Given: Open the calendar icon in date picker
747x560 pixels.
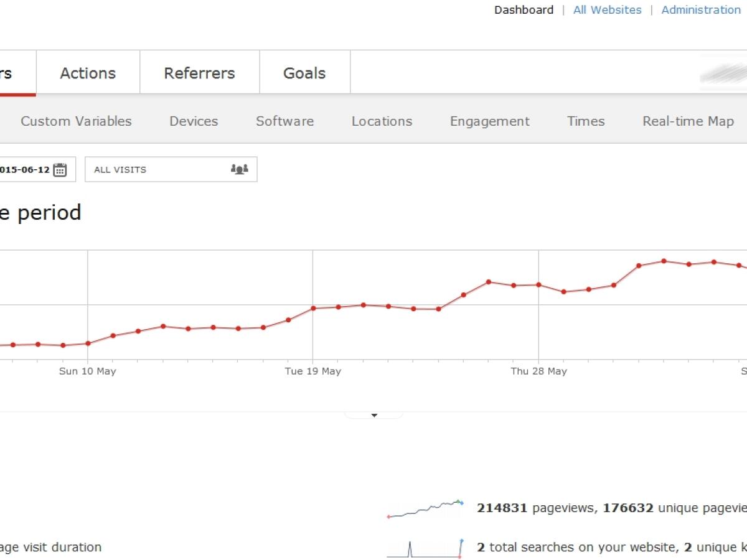Looking at the screenshot, I should (60, 170).
